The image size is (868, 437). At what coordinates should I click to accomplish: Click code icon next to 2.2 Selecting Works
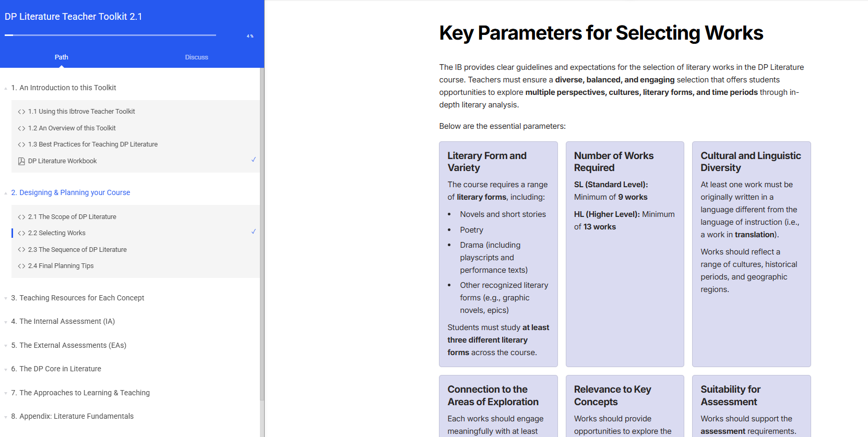pyautogui.click(x=21, y=233)
